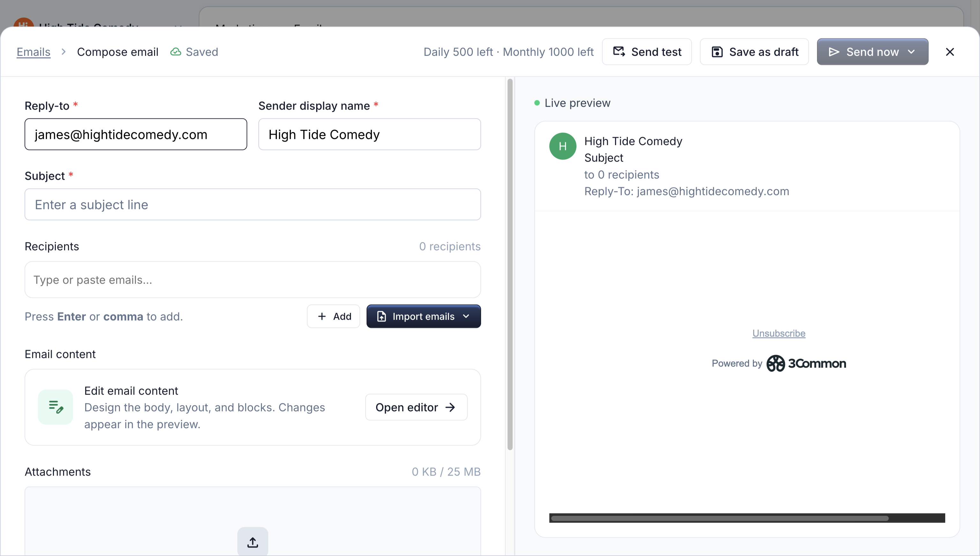The image size is (980, 556).
Task: Click the Attachments drop zone area
Action: point(253,521)
